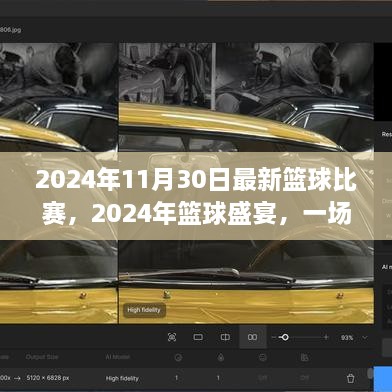Switch to split view mode

coord(225,337)
